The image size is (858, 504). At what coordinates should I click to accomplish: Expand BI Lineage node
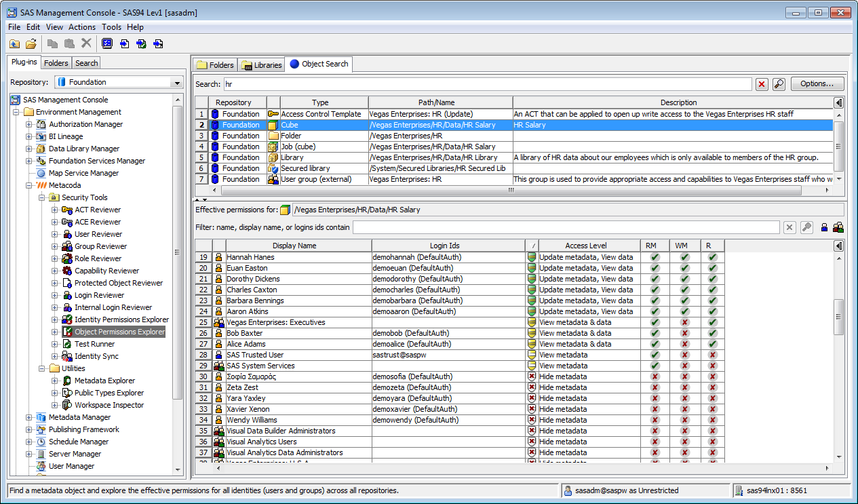pos(29,136)
